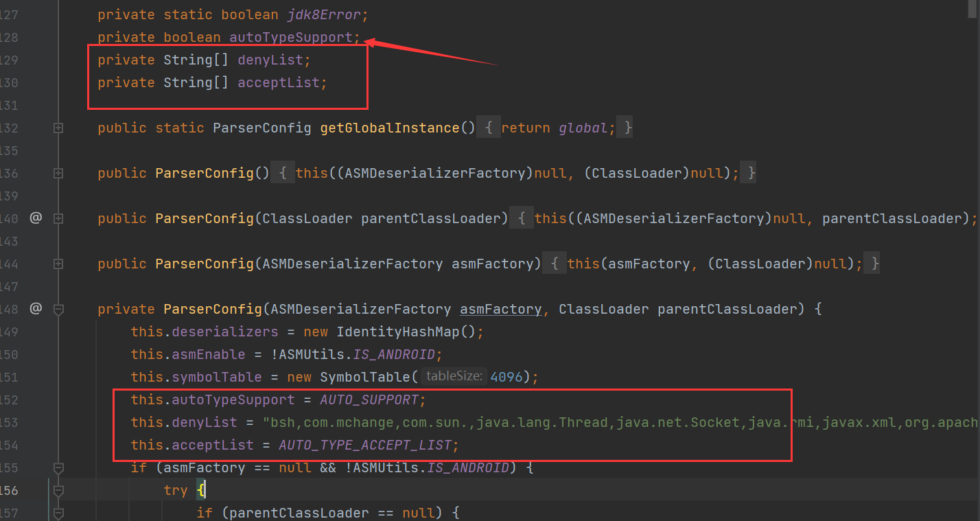Click the 'tableSize:' parameter hint
The width and height of the screenshot is (980, 521).
click(453, 377)
